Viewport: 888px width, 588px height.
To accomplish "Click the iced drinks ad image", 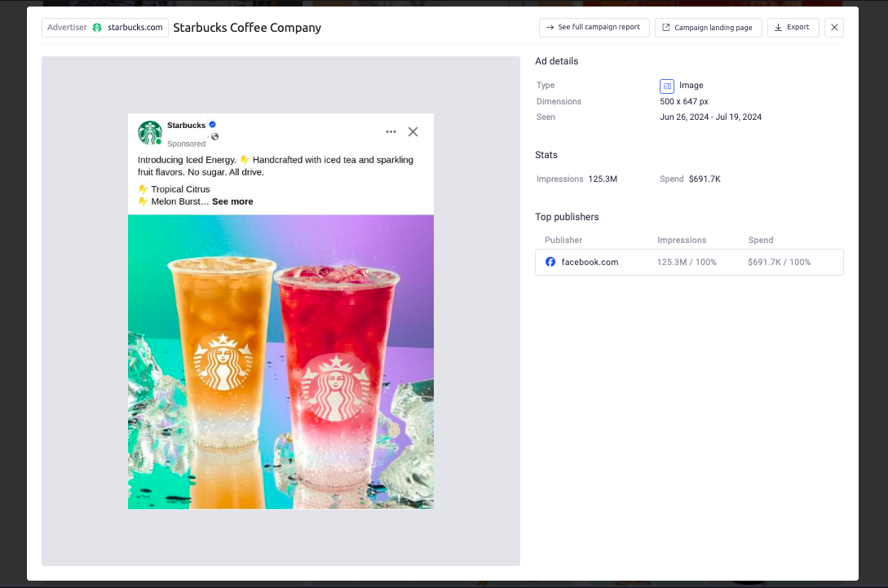I will pyautogui.click(x=281, y=361).
